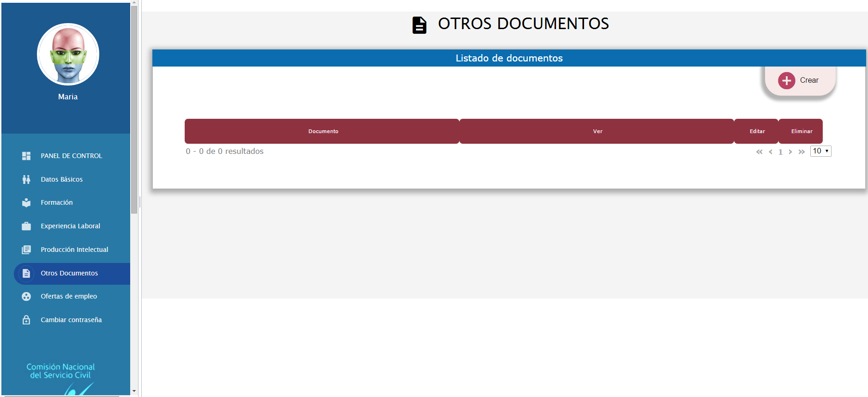Click the Panel de Control dashboard icon
The image size is (868, 397).
click(x=26, y=156)
